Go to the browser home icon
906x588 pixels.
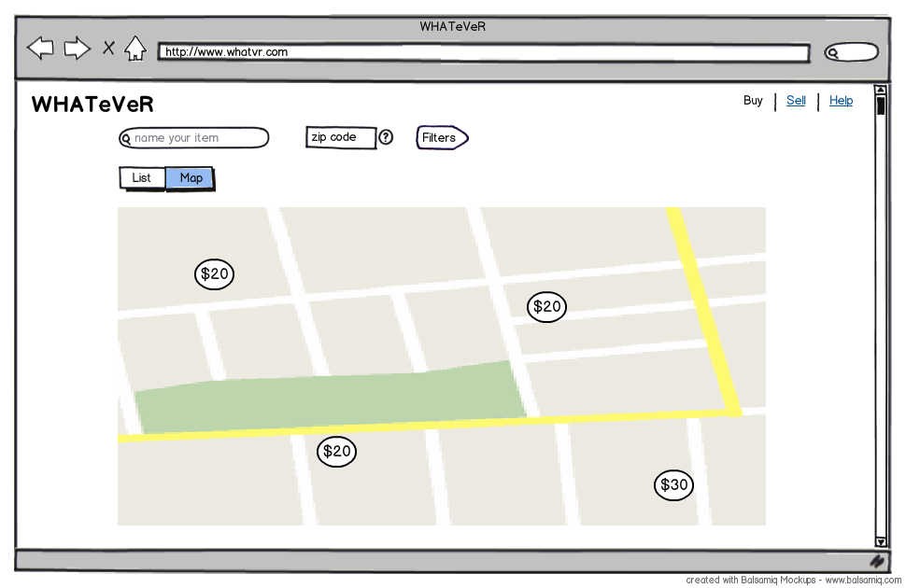(x=135, y=48)
